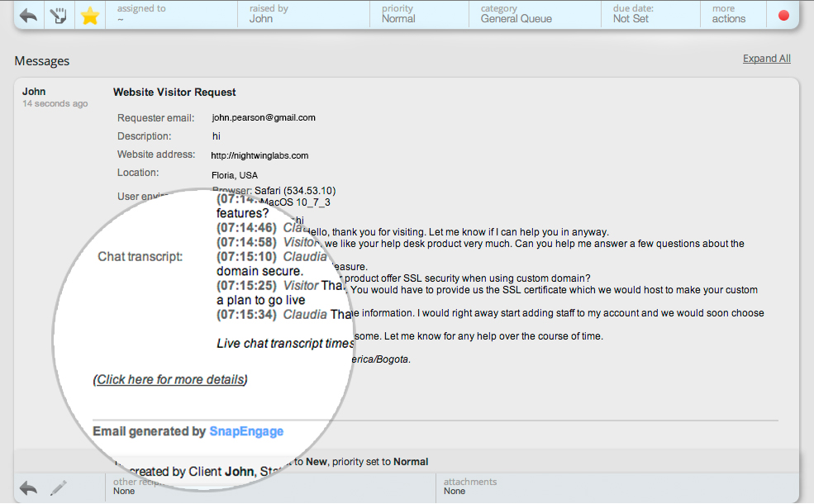Click the Expand All link
The width and height of the screenshot is (814, 504).
[x=767, y=59]
